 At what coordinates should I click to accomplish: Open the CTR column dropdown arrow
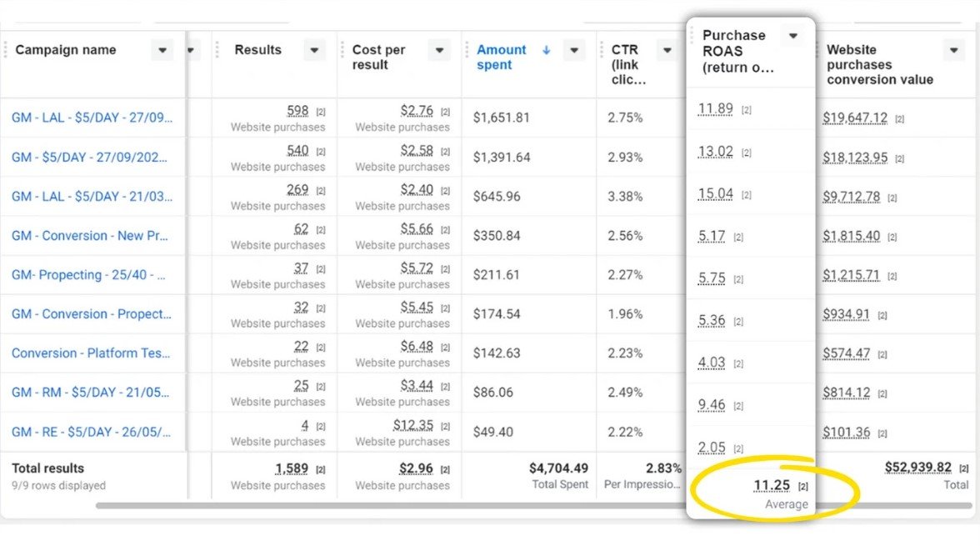click(x=667, y=50)
